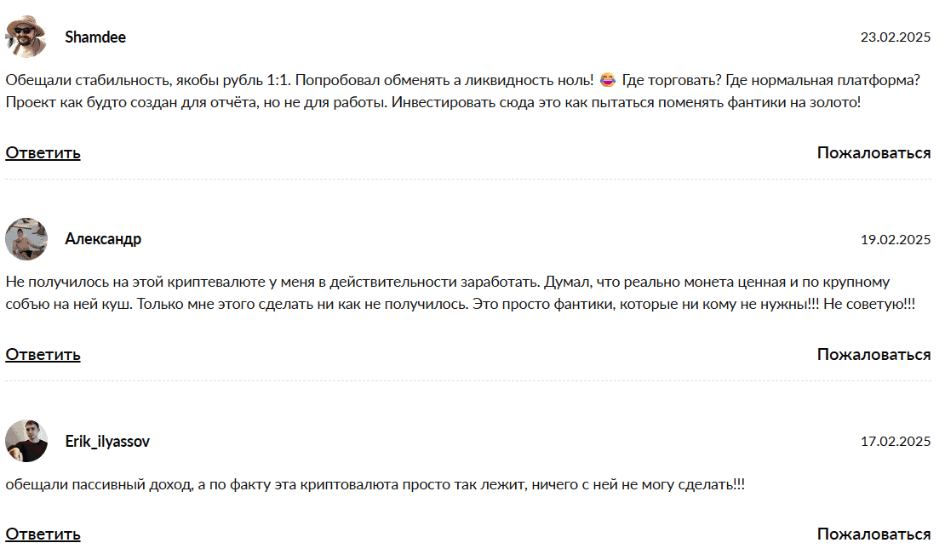Click the date 19.02.2025 on Александр's comment
The width and height of the screenshot is (945, 560).
(896, 238)
